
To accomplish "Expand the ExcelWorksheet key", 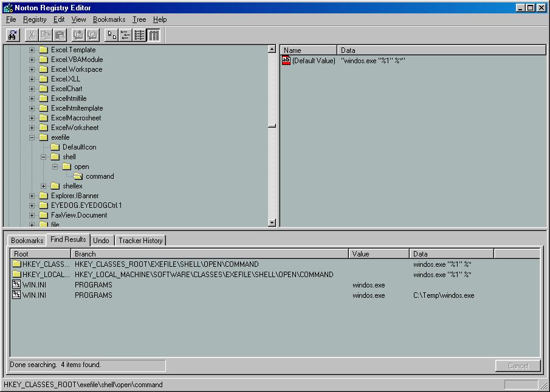I will (32, 128).
